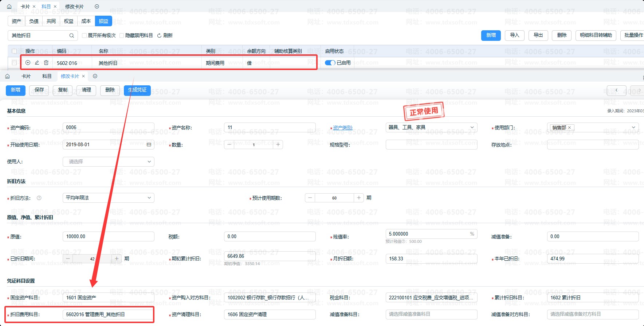Click the edit pencil icon for 其他折旧

tap(37, 63)
